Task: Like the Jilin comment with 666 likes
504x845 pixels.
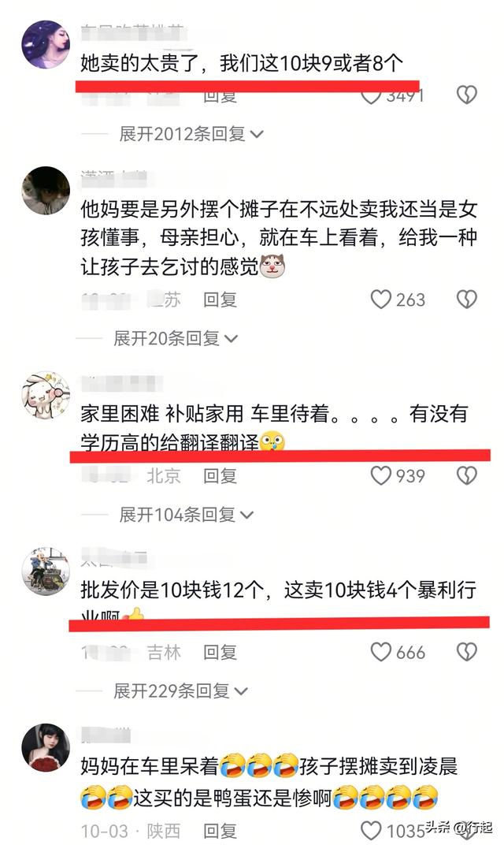Action: 380,652
